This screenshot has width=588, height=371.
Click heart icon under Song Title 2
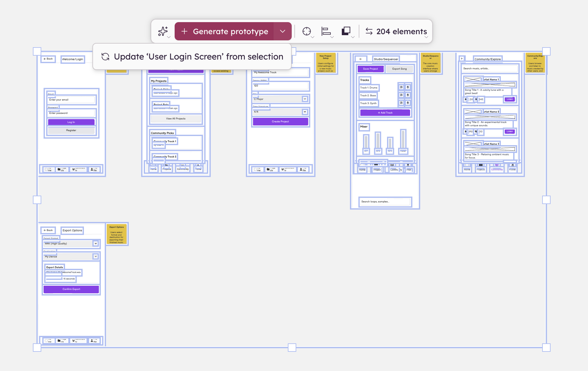pos(476,131)
